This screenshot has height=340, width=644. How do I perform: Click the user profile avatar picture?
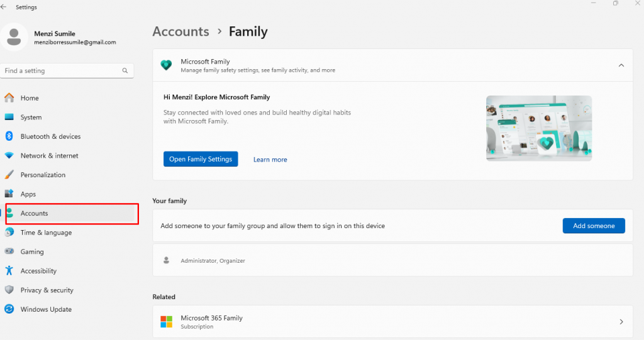click(14, 37)
